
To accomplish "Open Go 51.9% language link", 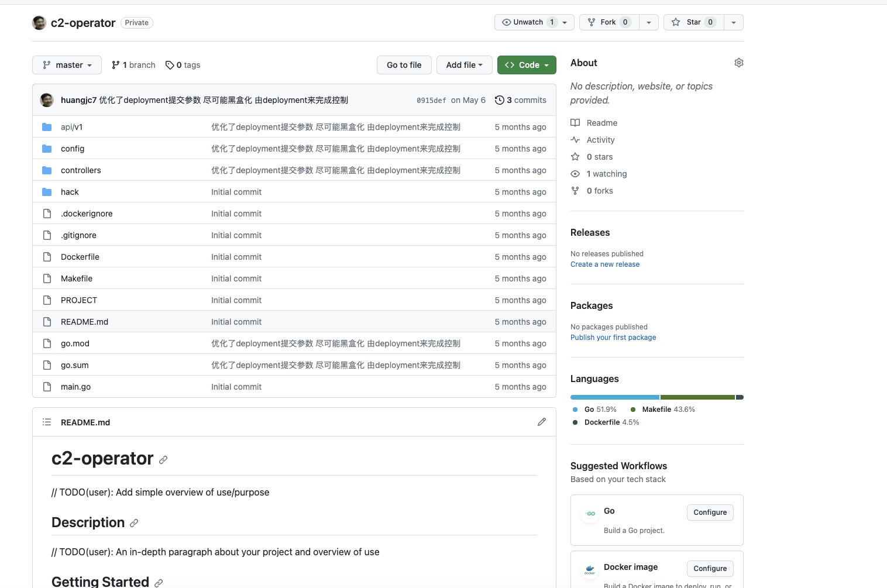I will [594, 410].
